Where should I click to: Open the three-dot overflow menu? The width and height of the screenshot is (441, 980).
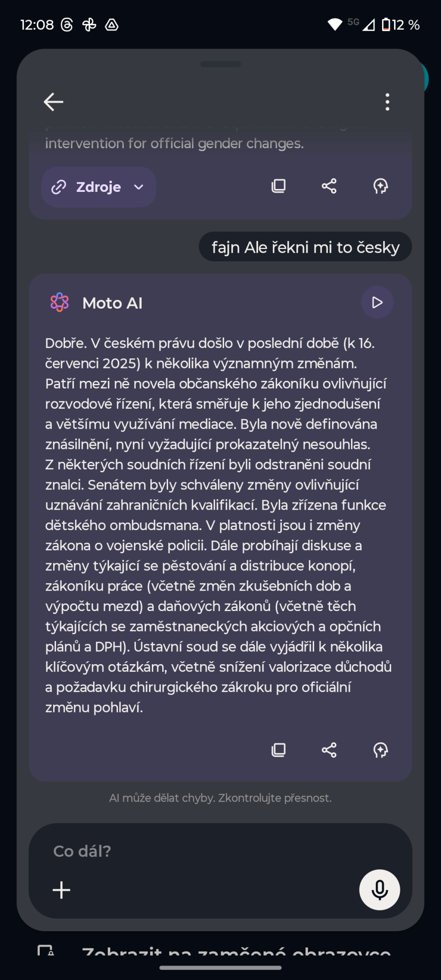pos(387,102)
